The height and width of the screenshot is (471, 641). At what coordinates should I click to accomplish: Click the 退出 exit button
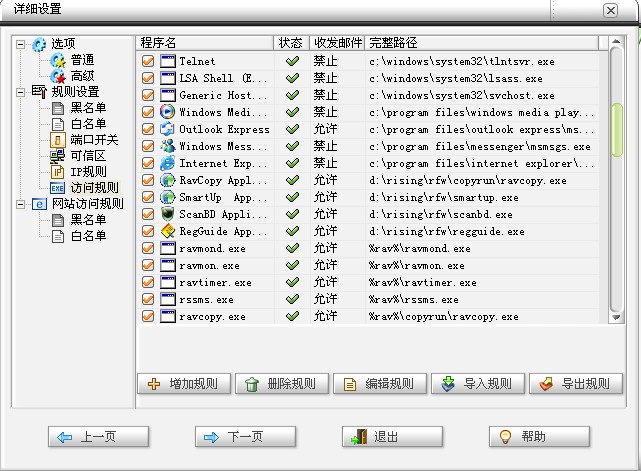392,437
